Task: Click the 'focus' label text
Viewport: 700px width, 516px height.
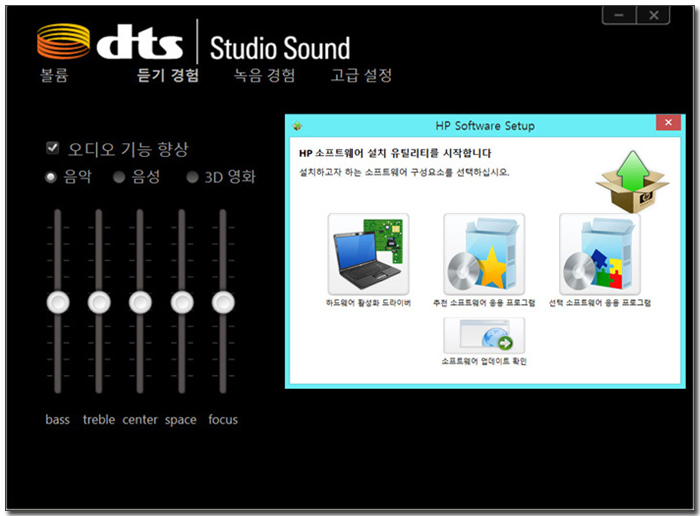Action: point(223,420)
